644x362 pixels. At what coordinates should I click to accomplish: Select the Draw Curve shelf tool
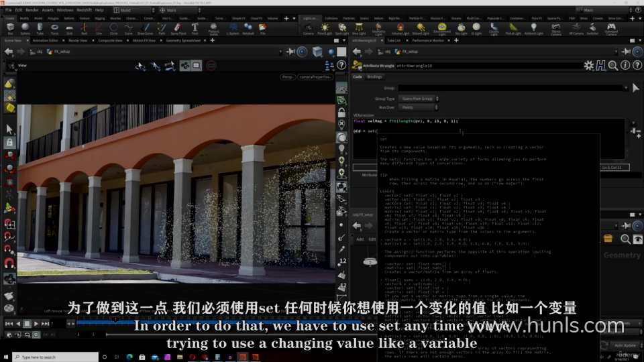145,28
